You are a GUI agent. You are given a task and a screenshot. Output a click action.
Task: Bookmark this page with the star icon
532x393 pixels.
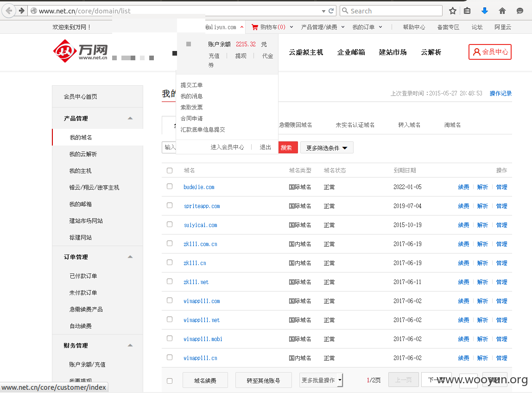click(453, 11)
